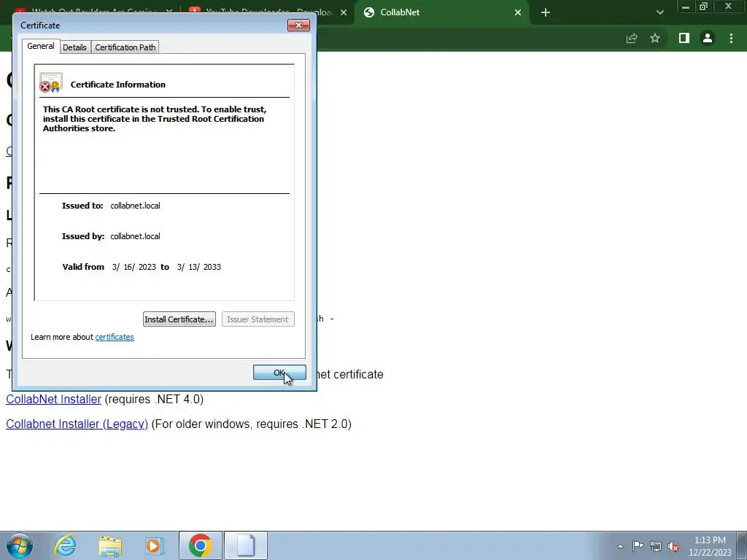Open the Windows Start menu
Screen dimensions: 747x560
[20, 545]
